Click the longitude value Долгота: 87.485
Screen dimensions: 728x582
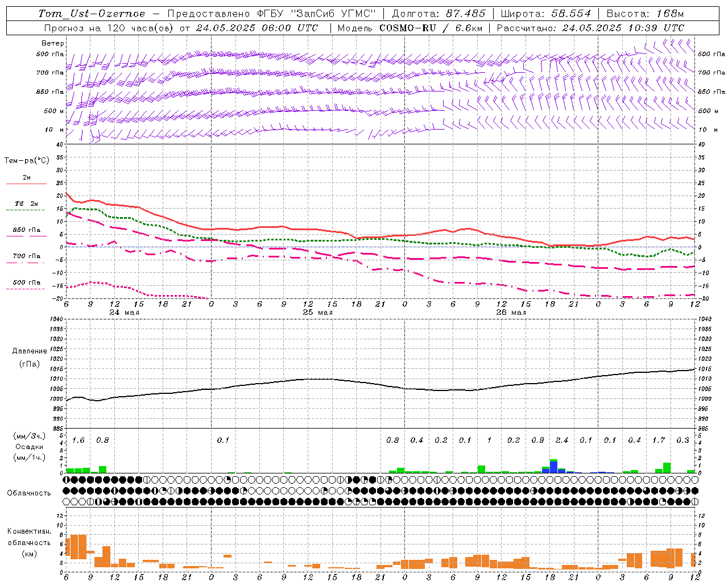[439, 14]
